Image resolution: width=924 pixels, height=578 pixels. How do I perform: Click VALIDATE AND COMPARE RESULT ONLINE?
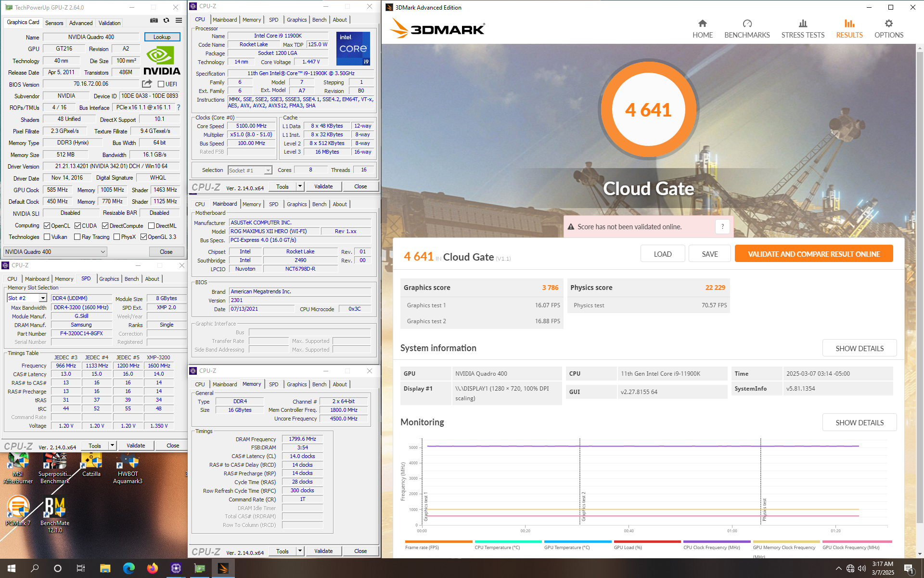click(814, 254)
